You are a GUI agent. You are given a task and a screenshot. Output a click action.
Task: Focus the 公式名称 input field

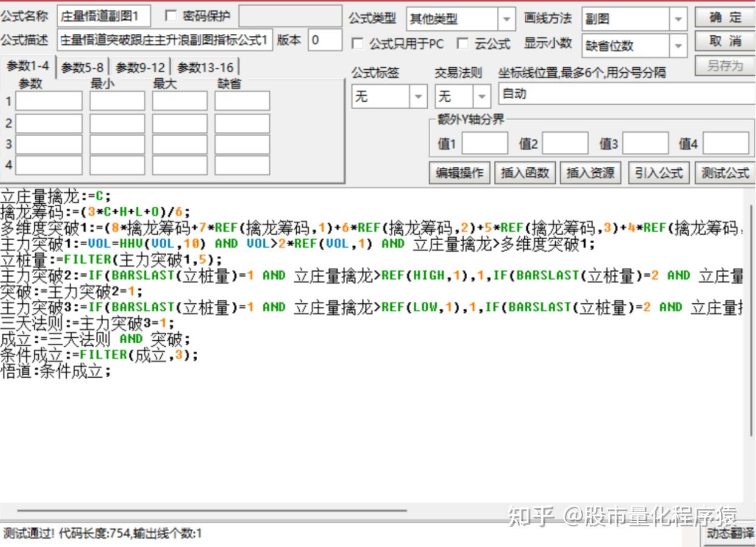[x=104, y=16]
